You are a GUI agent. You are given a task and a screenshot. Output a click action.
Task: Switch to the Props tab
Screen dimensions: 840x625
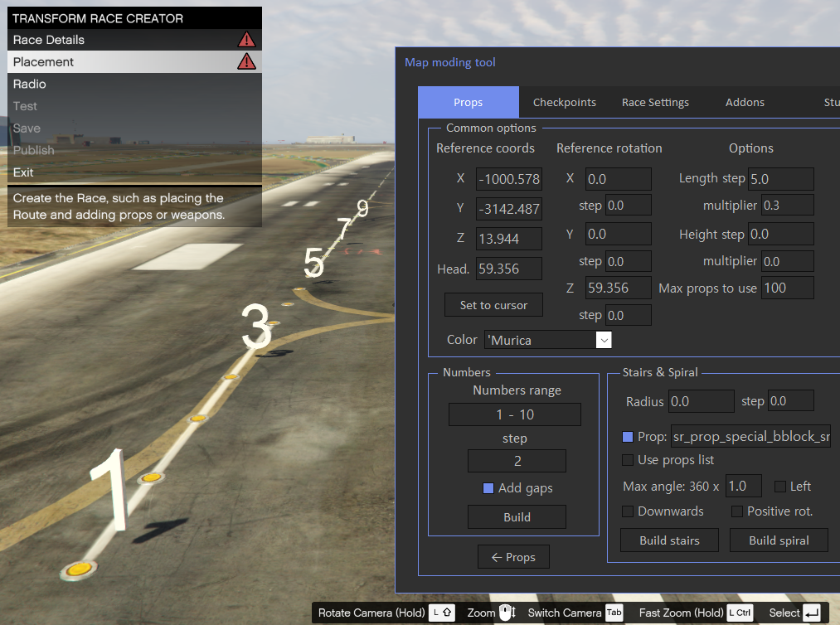pyautogui.click(x=469, y=102)
